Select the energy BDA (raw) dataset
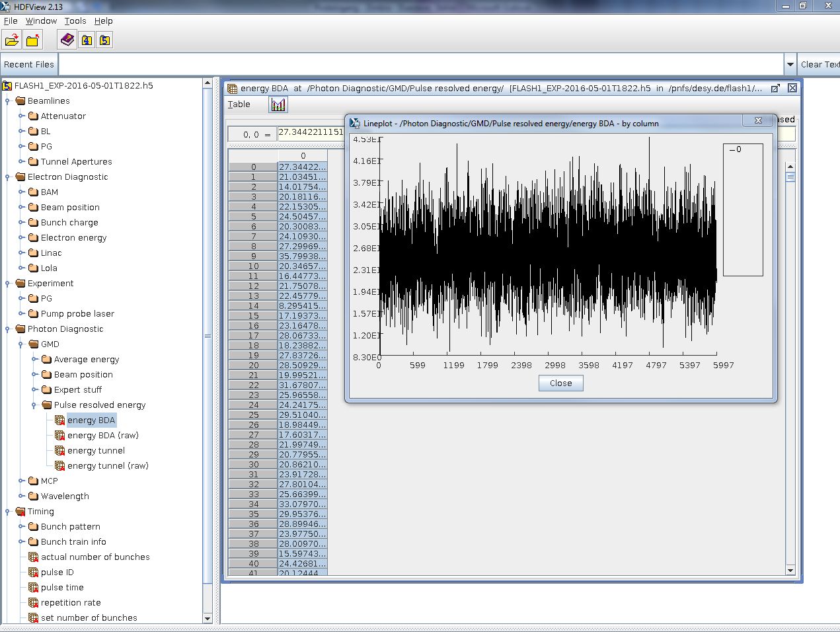Screen dimensions: 840x632 (102, 435)
